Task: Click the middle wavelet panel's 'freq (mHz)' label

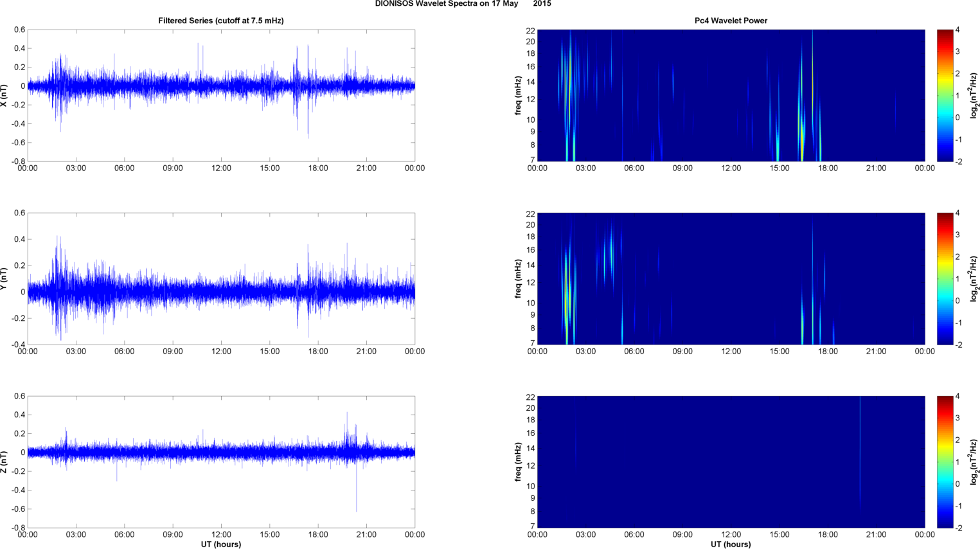Action: pos(518,278)
